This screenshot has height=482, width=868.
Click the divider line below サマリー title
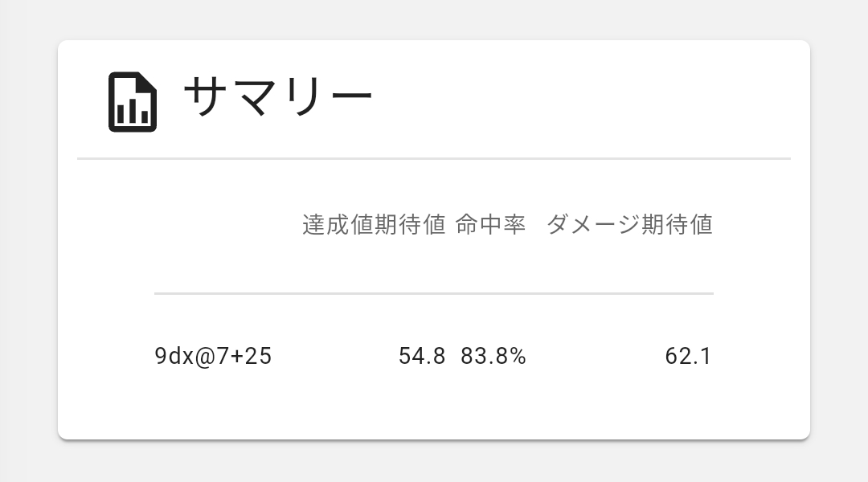[x=434, y=159]
